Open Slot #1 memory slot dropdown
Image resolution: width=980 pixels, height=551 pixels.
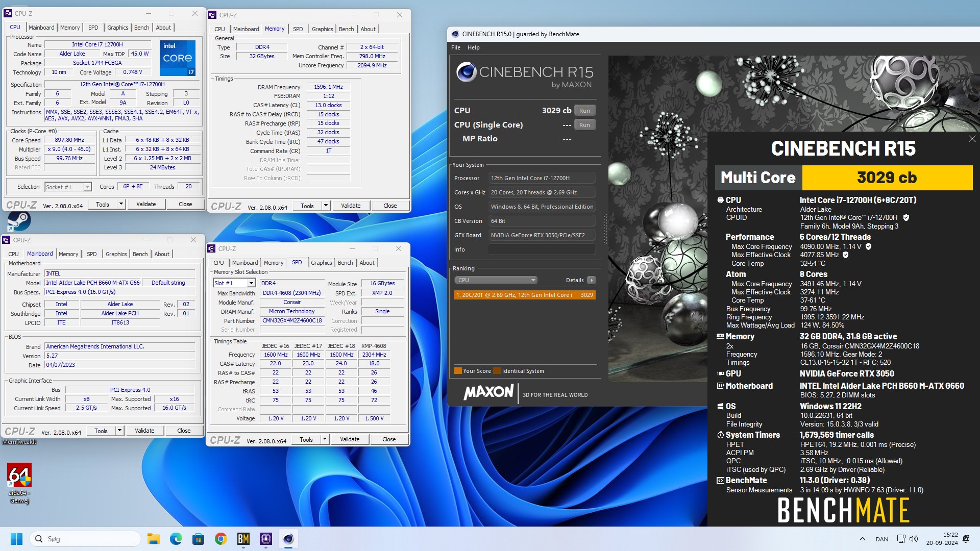click(234, 283)
